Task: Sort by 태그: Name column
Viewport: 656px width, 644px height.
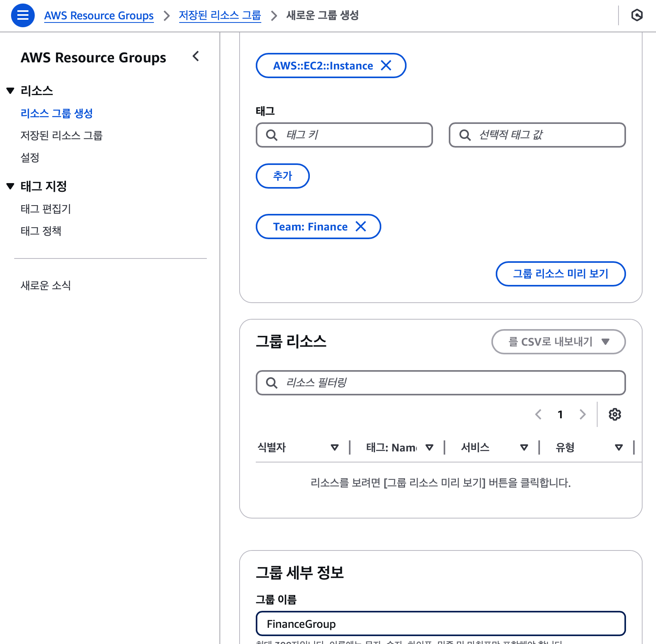Action: click(429, 447)
